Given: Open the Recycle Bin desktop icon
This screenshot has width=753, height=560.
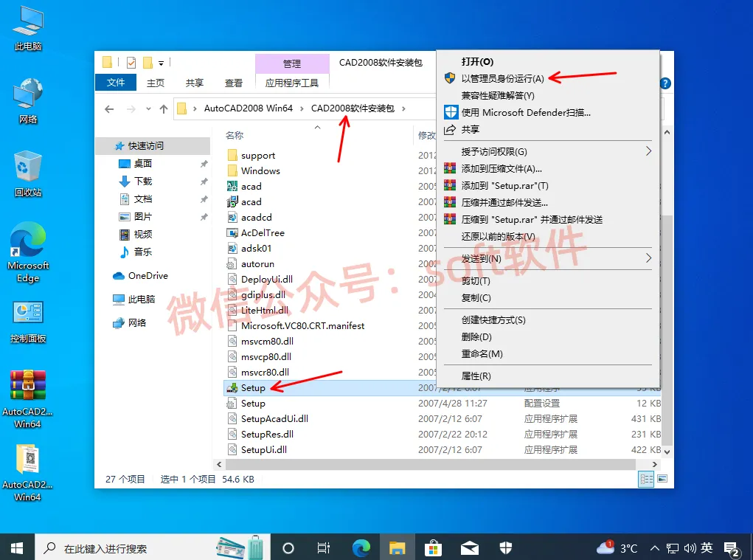Looking at the screenshot, I should [x=28, y=174].
